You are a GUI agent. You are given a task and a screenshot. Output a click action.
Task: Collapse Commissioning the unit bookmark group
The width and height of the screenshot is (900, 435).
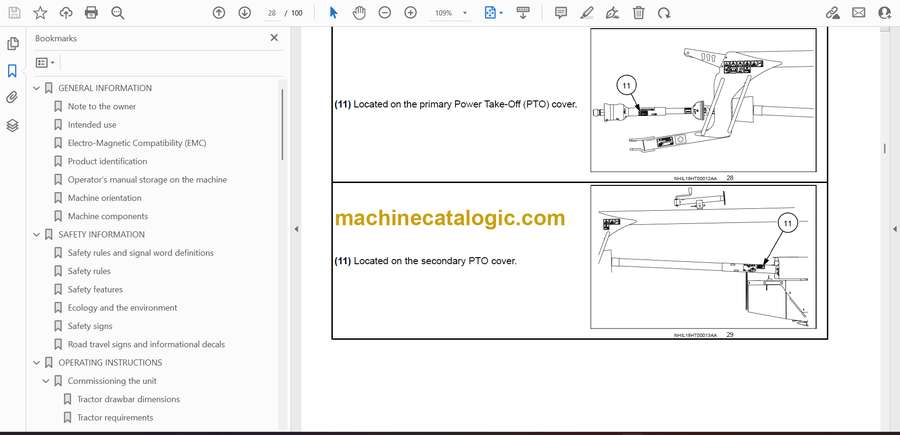coord(46,381)
